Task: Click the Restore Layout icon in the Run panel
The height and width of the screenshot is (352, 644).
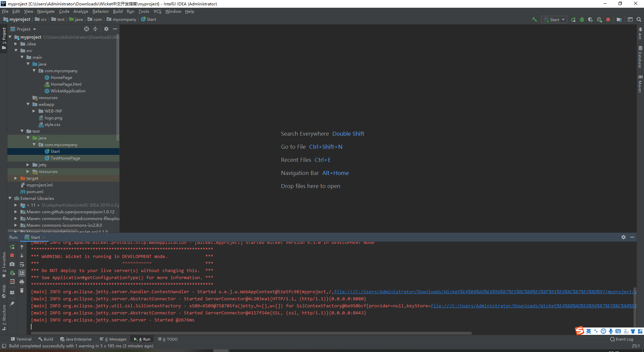Action: [12, 293]
